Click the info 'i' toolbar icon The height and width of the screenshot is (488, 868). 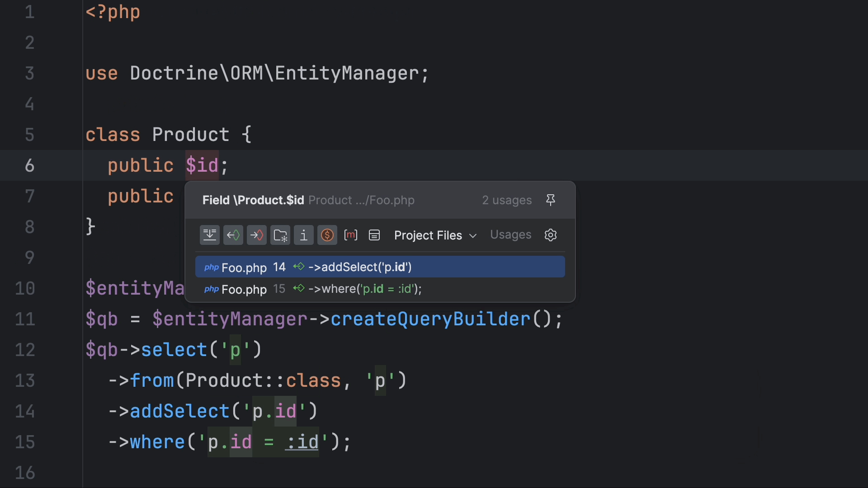point(304,235)
